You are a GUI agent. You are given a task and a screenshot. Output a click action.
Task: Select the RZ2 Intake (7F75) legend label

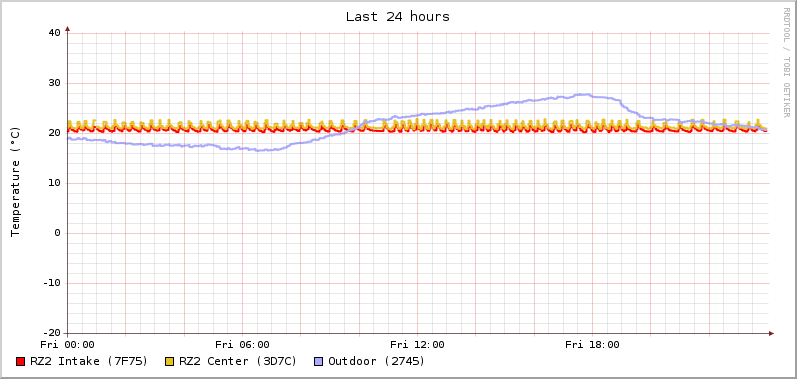[89, 361]
